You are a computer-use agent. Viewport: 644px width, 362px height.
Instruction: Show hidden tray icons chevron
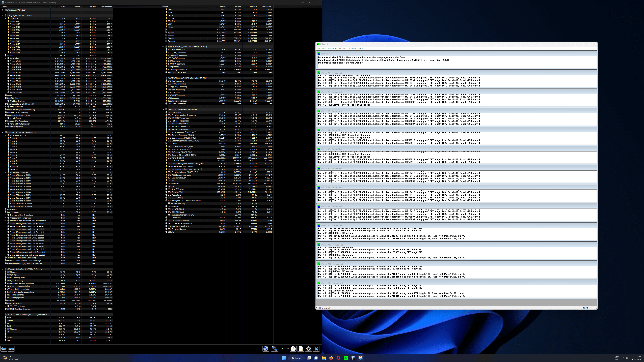(611, 358)
